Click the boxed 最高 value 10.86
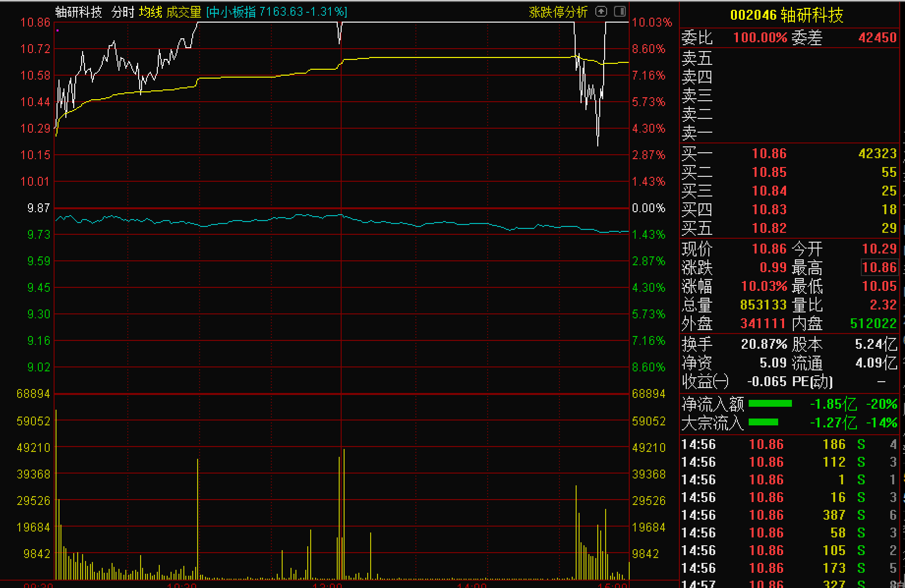905x588 pixels. pyautogui.click(x=879, y=267)
